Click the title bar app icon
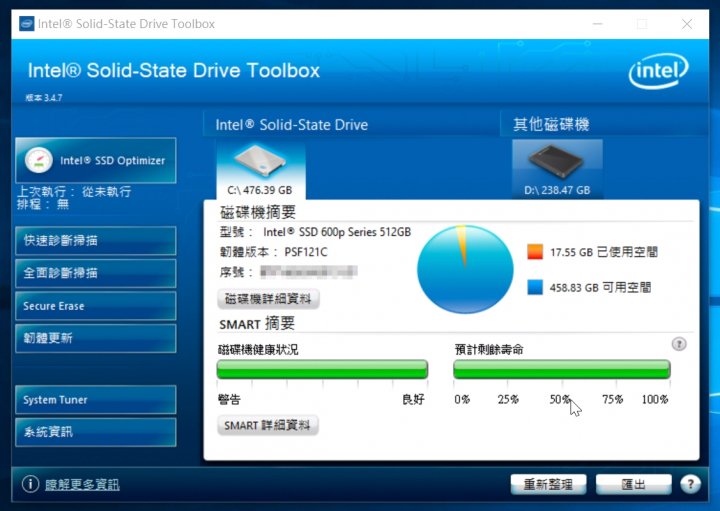Image resolution: width=720 pixels, height=511 pixels. (x=27, y=23)
